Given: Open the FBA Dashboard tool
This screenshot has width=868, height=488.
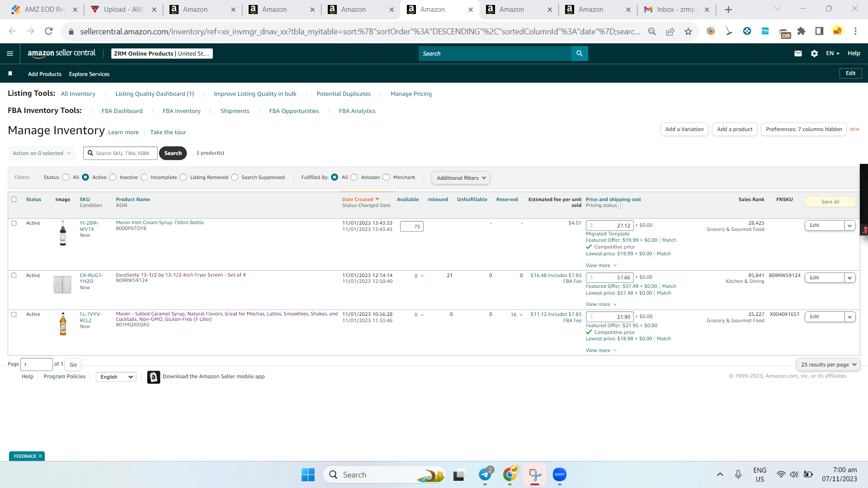Looking at the screenshot, I should (122, 111).
